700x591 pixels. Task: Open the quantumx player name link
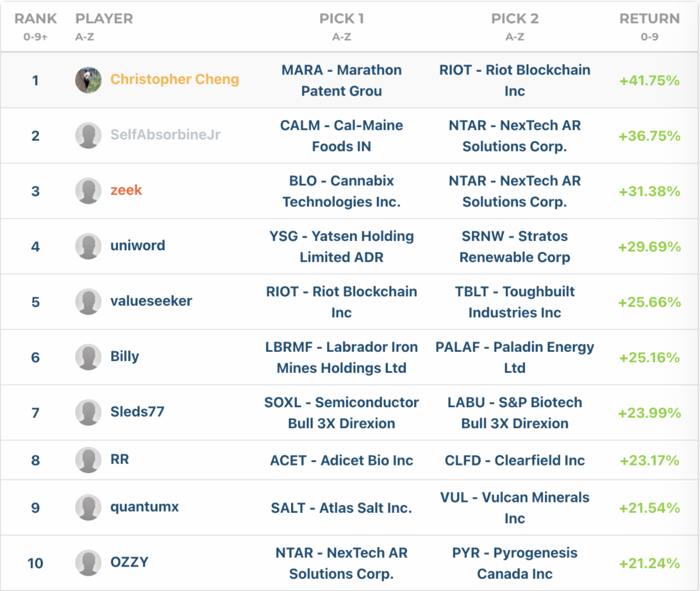pyautogui.click(x=145, y=507)
